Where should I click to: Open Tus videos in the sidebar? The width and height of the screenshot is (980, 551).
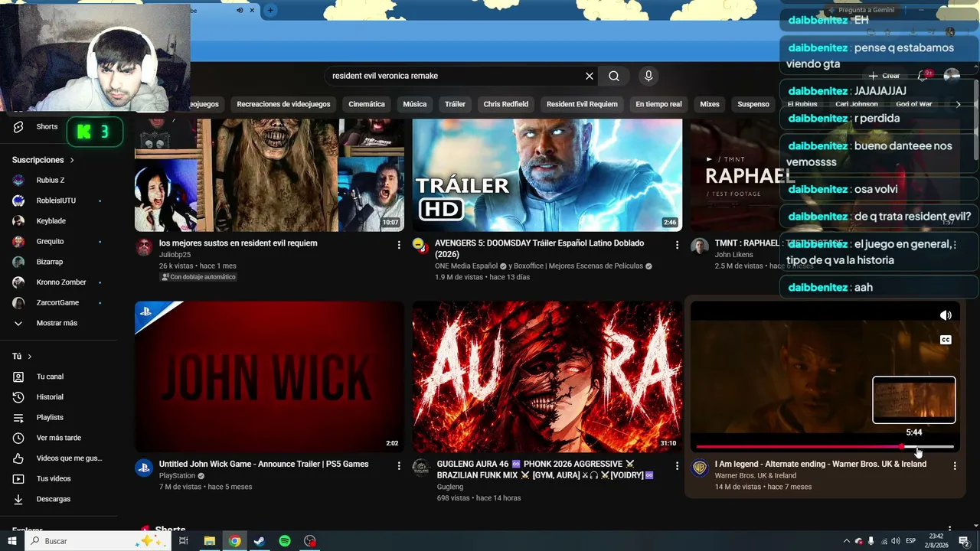[x=54, y=478]
